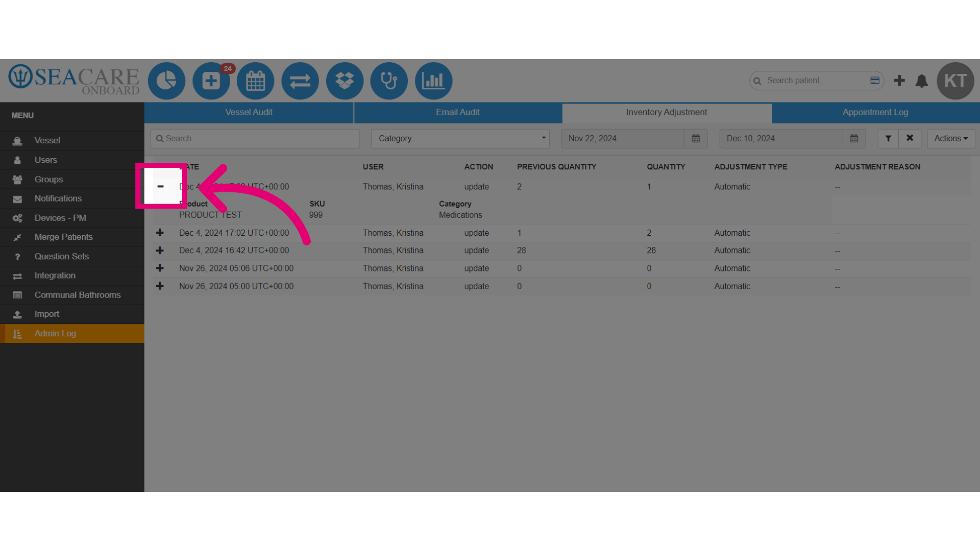Open the notifications bell icon
Viewport: 980px width, 551px height.
922,81
